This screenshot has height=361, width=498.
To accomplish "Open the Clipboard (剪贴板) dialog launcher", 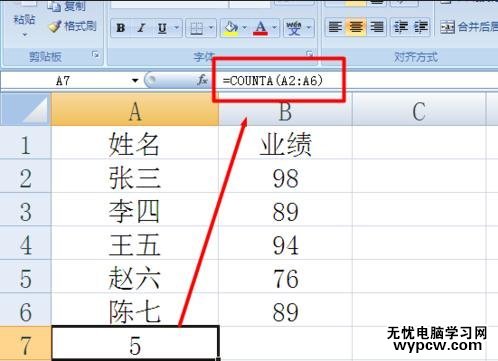I will coord(96,55).
